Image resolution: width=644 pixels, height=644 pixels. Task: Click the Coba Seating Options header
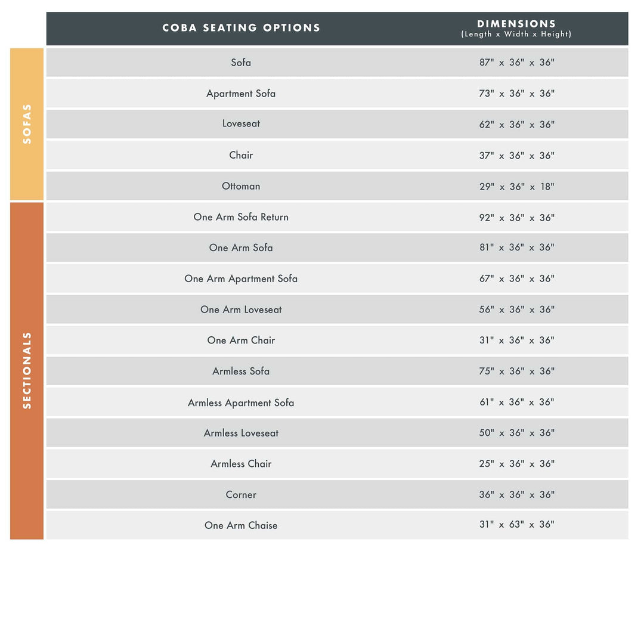point(241,28)
